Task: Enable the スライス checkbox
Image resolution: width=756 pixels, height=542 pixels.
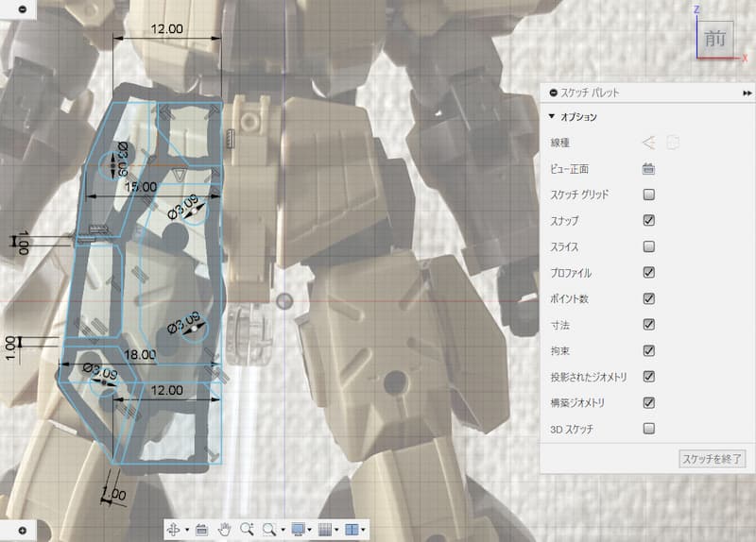Action: [649, 246]
